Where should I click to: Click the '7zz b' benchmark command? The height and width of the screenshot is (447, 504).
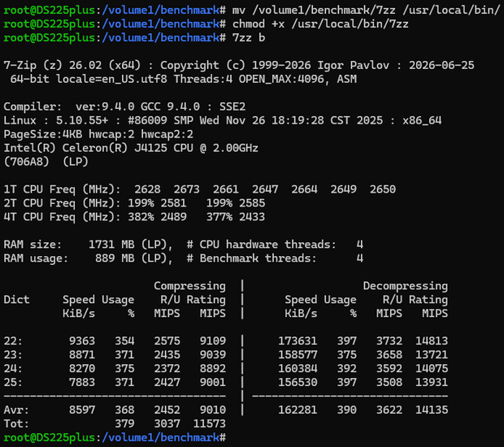(x=249, y=38)
